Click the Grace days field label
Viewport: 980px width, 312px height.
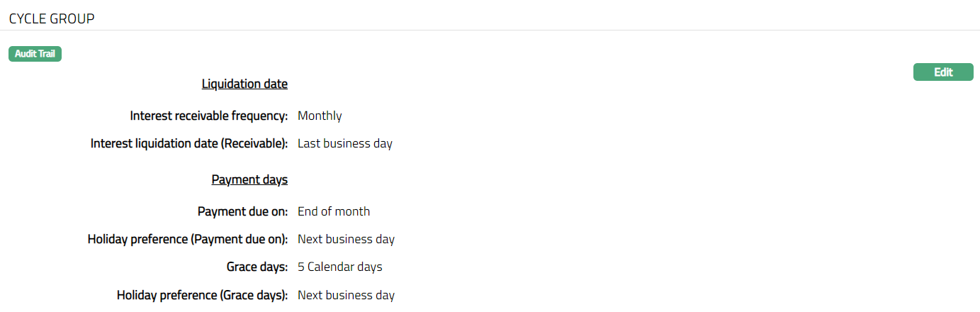click(252, 267)
